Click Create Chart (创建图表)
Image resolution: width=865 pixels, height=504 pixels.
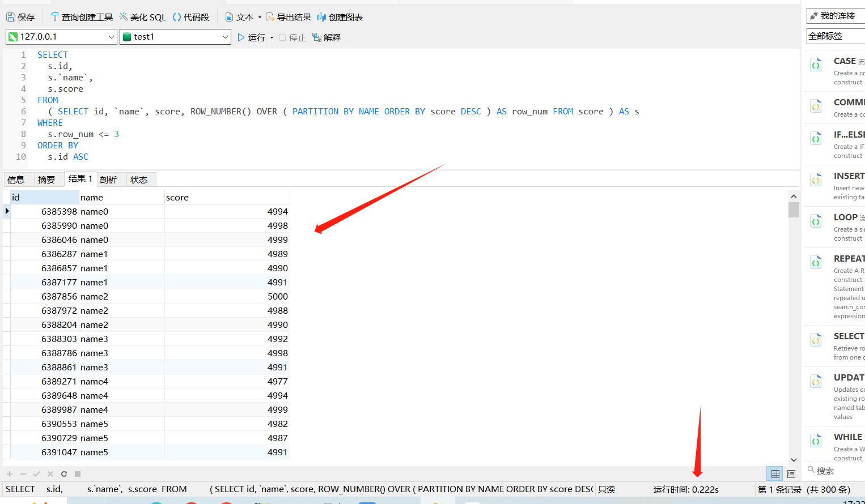coord(340,17)
